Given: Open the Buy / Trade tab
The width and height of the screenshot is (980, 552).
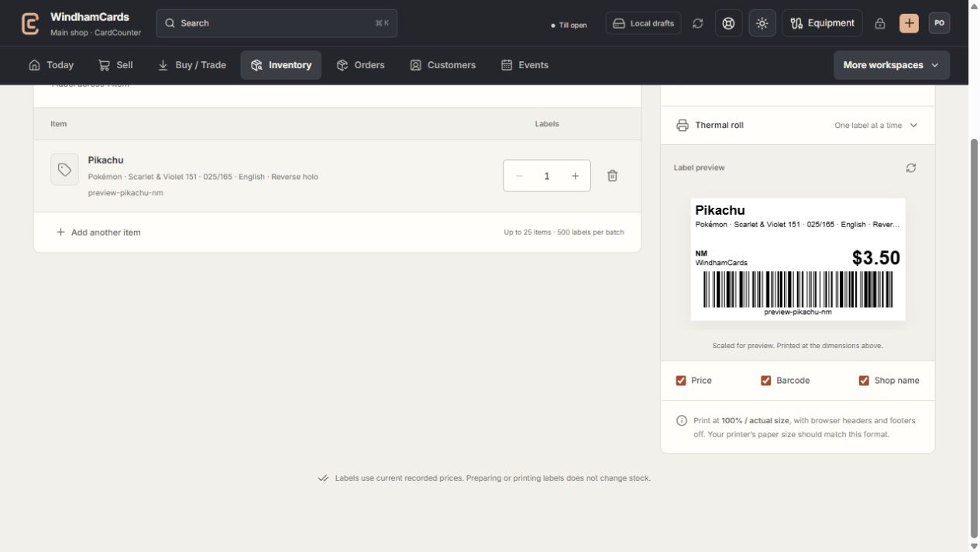Looking at the screenshot, I should [x=192, y=65].
